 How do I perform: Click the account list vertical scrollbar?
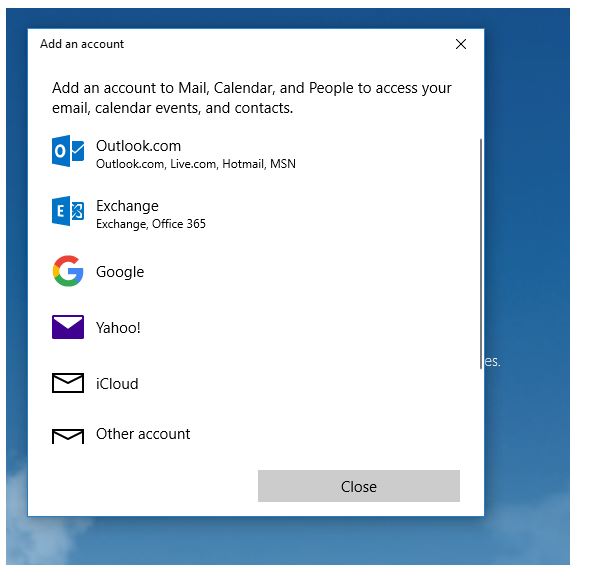[x=481, y=253]
